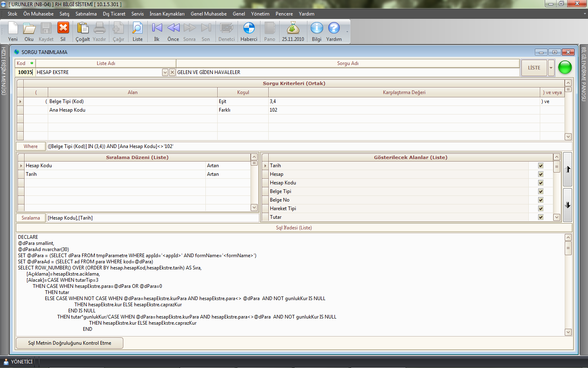Screen dimensions: 588x368
Task: Open the İnsan Kaynakları menu
Action: [167, 14]
